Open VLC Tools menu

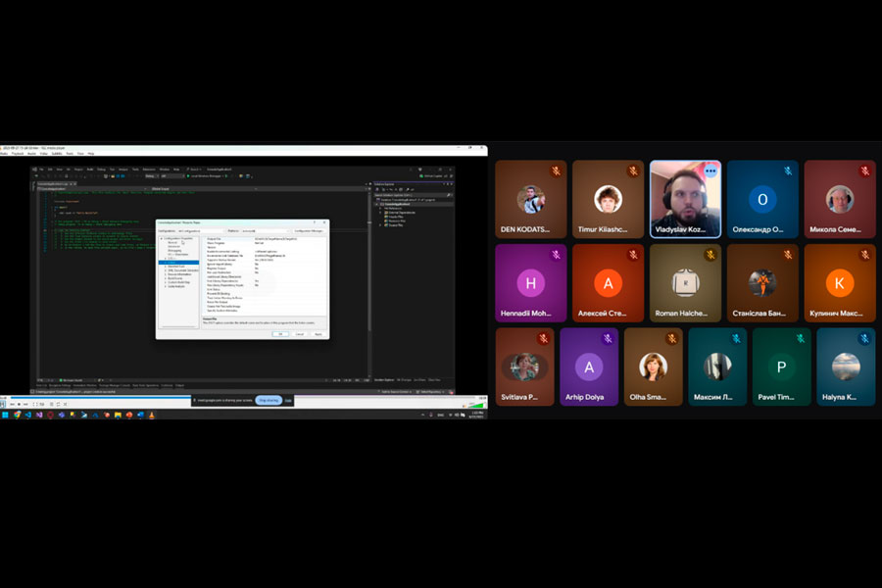pos(70,154)
